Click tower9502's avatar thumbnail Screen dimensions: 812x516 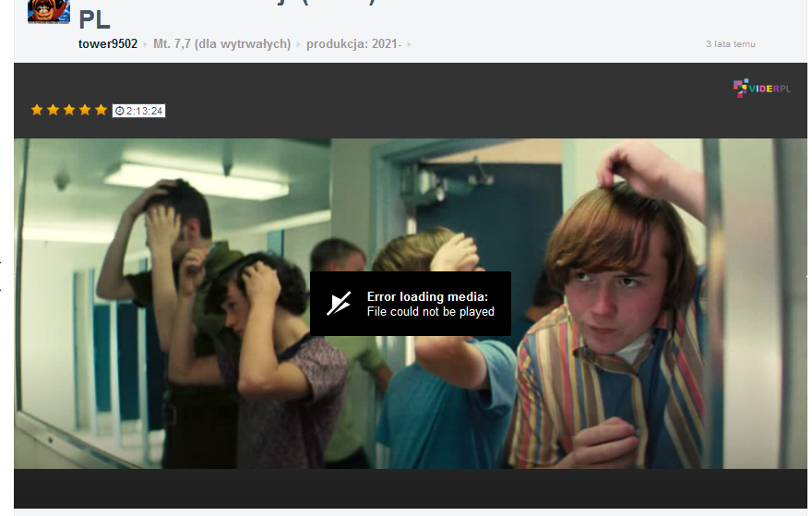49,11
